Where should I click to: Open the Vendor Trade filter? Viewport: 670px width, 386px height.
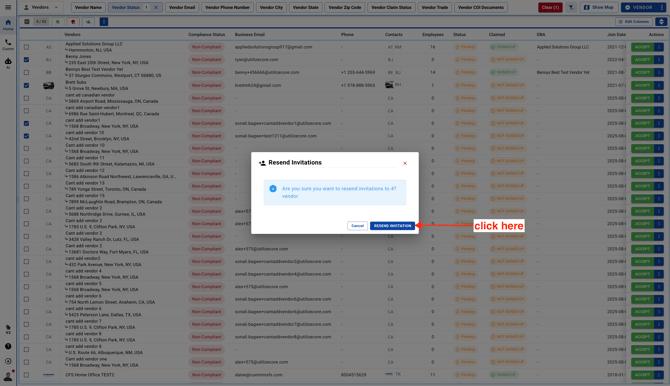435,7
